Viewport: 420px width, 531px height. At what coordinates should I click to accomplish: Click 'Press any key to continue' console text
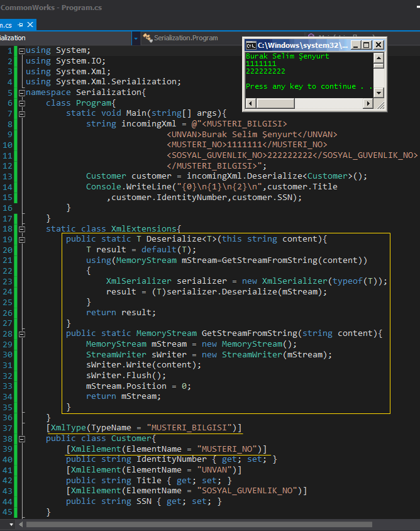pyautogui.click(x=301, y=86)
